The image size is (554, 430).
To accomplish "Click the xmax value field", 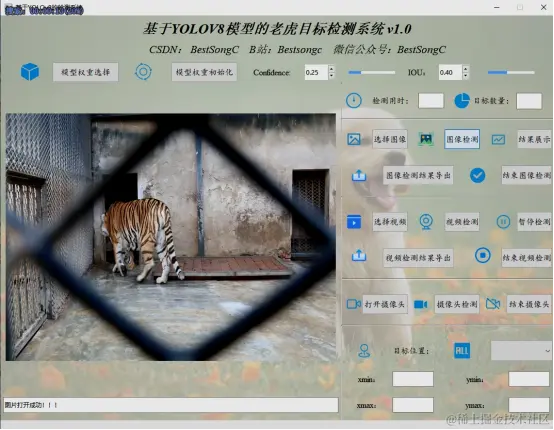I will (413, 405).
